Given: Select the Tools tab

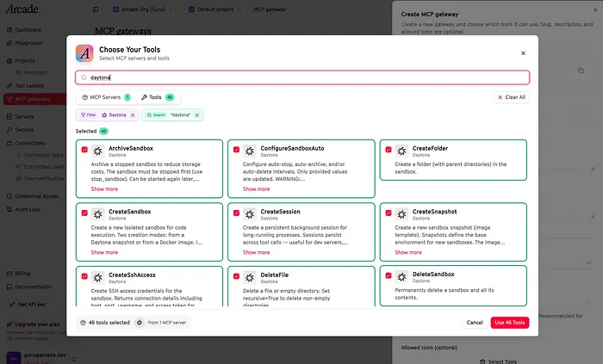Looking at the screenshot, I should pos(157,97).
